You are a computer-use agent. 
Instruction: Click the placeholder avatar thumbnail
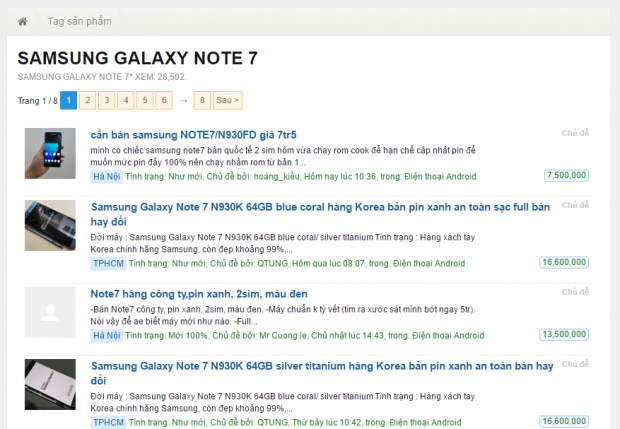point(50,312)
